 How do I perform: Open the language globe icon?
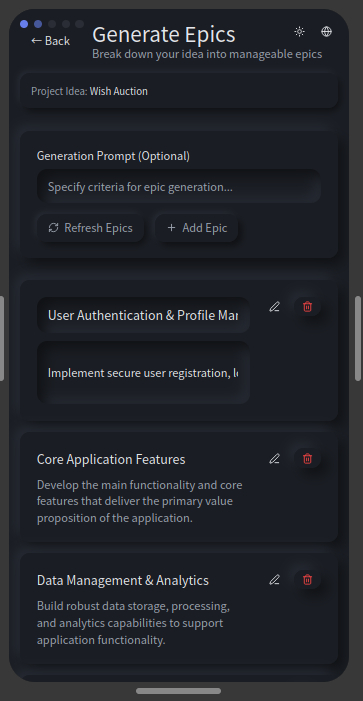(327, 32)
